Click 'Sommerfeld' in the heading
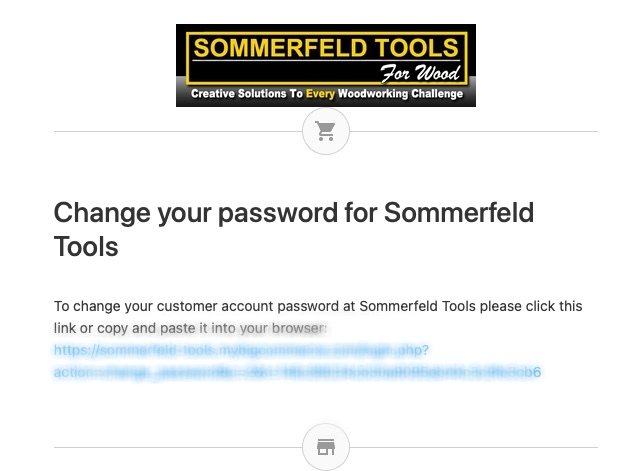Viewport: 640px width, 471px height. 459,212
